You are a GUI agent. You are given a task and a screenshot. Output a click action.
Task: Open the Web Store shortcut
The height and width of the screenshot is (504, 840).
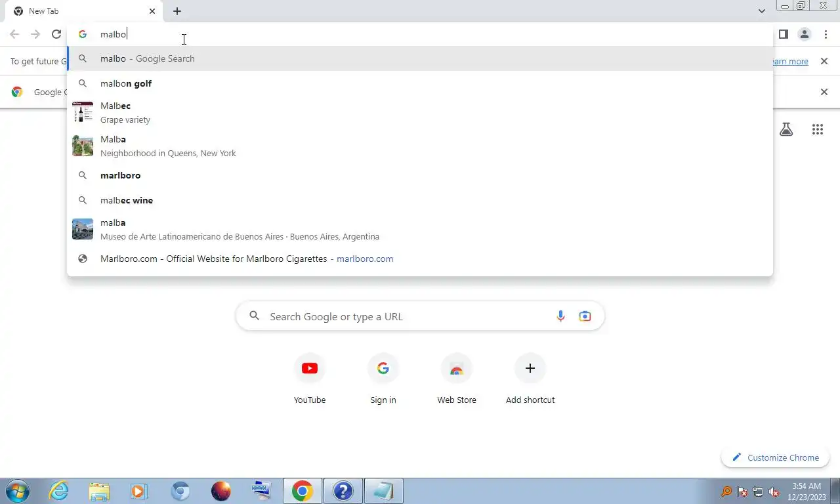[457, 379]
